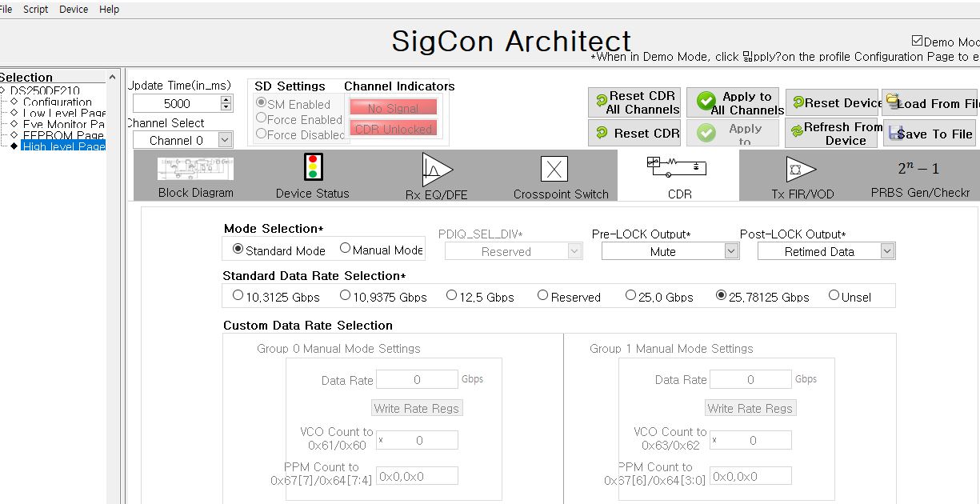Open the Tx FIR/VOD triangle icon
Screen dimensions: 980x504
(x=801, y=169)
